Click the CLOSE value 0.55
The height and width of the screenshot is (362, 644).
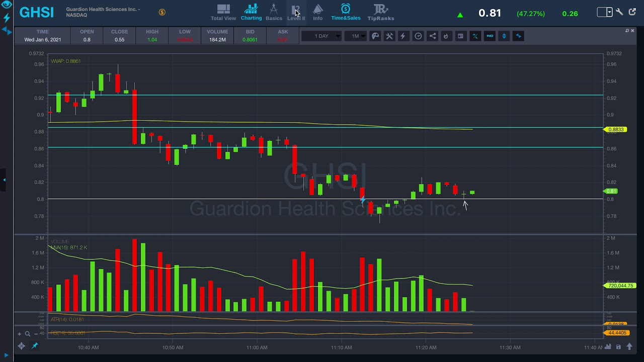pyautogui.click(x=119, y=40)
